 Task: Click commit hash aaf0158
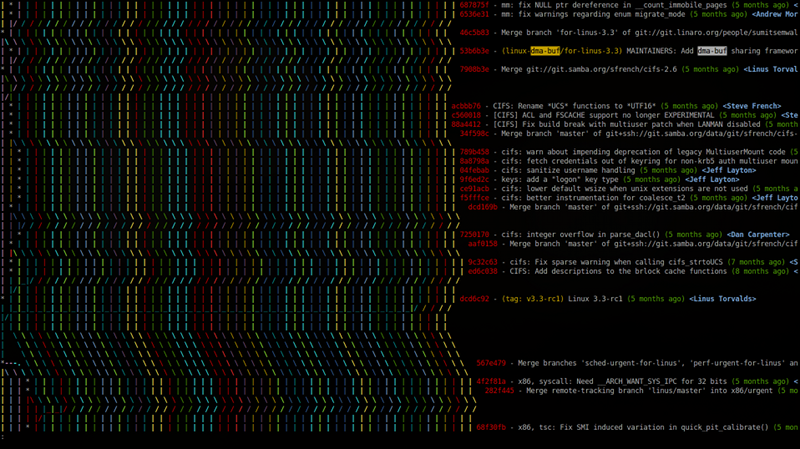coord(482,244)
